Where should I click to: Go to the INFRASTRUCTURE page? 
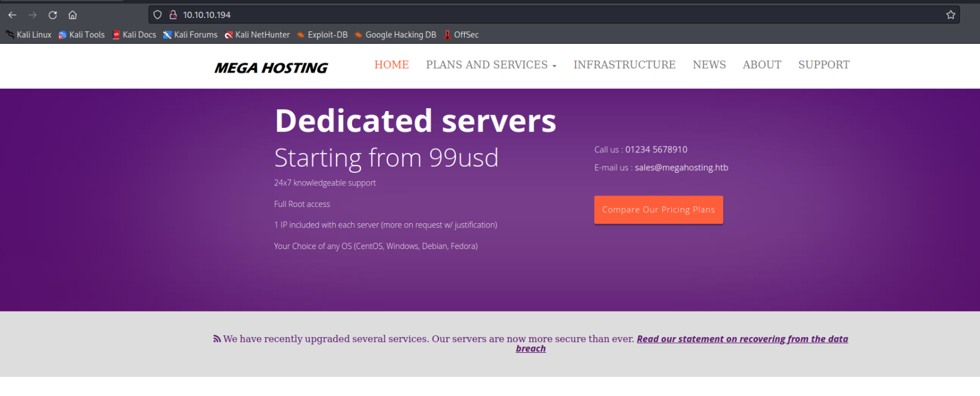(624, 65)
